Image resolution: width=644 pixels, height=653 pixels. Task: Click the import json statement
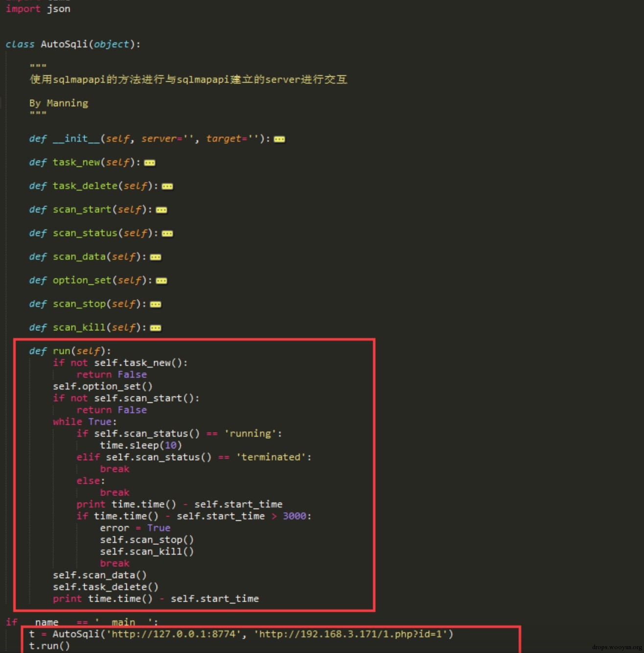[38, 9]
